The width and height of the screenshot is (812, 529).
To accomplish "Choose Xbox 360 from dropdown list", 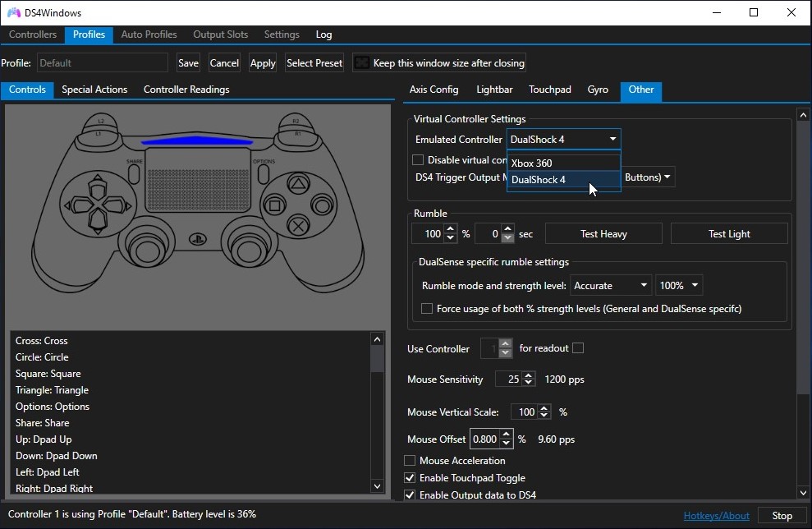I will coord(563,163).
